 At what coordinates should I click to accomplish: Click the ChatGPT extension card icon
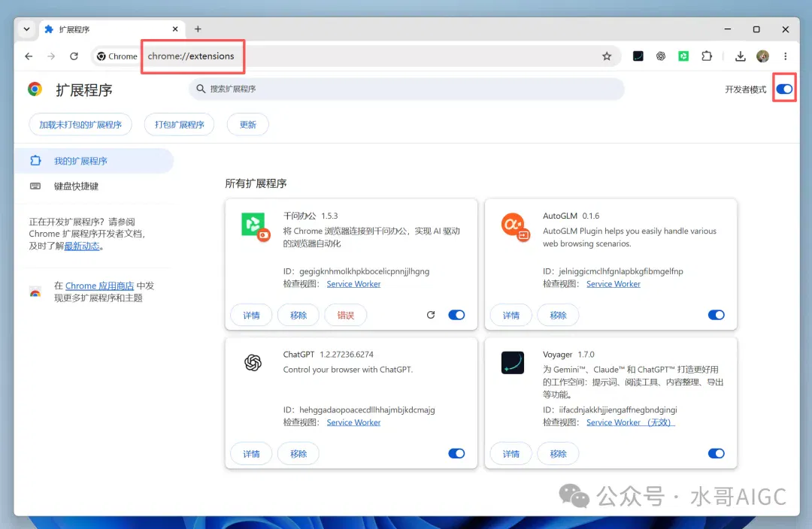point(253,363)
